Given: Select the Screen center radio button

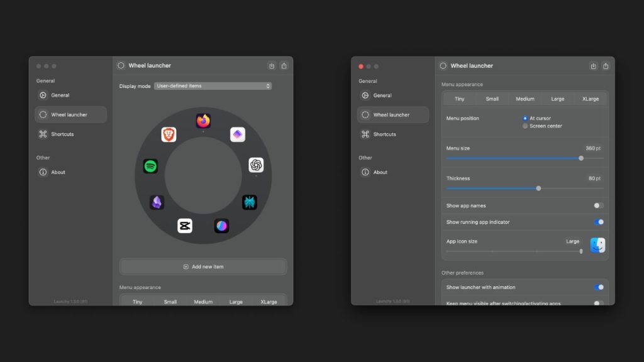Looking at the screenshot, I should pyautogui.click(x=525, y=126).
